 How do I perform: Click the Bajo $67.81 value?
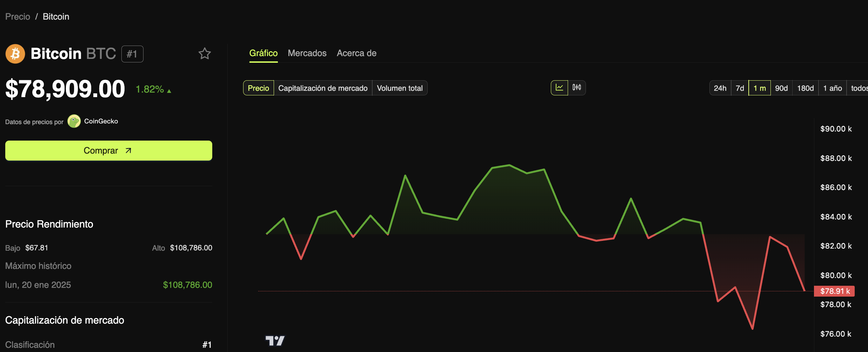coord(36,248)
